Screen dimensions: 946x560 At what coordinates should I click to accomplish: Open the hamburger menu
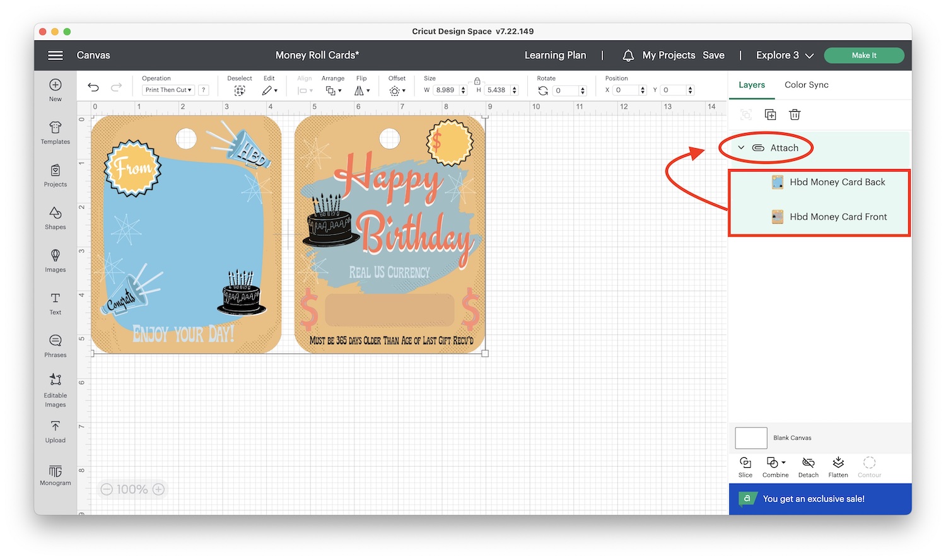tap(55, 55)
